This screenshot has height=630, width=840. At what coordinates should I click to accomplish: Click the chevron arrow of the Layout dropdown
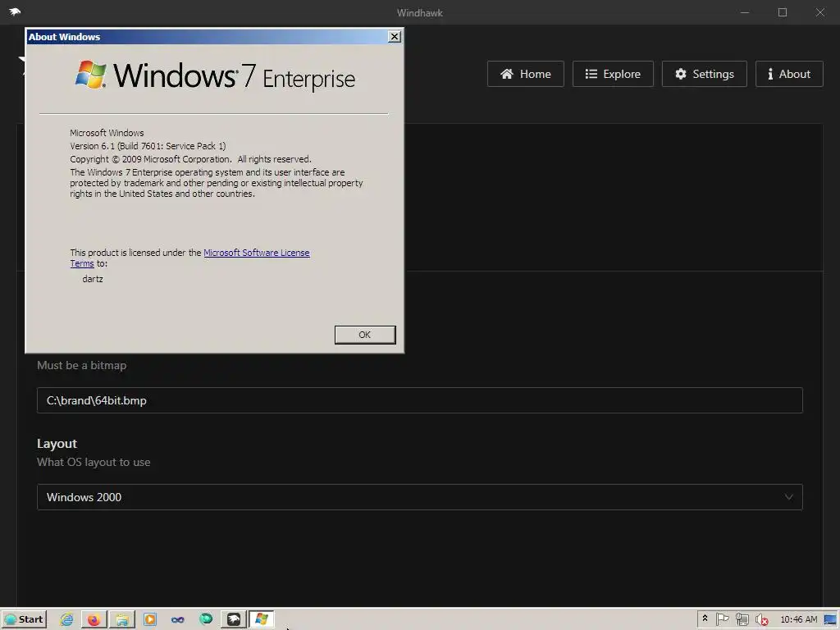click(x=788, y=497)
